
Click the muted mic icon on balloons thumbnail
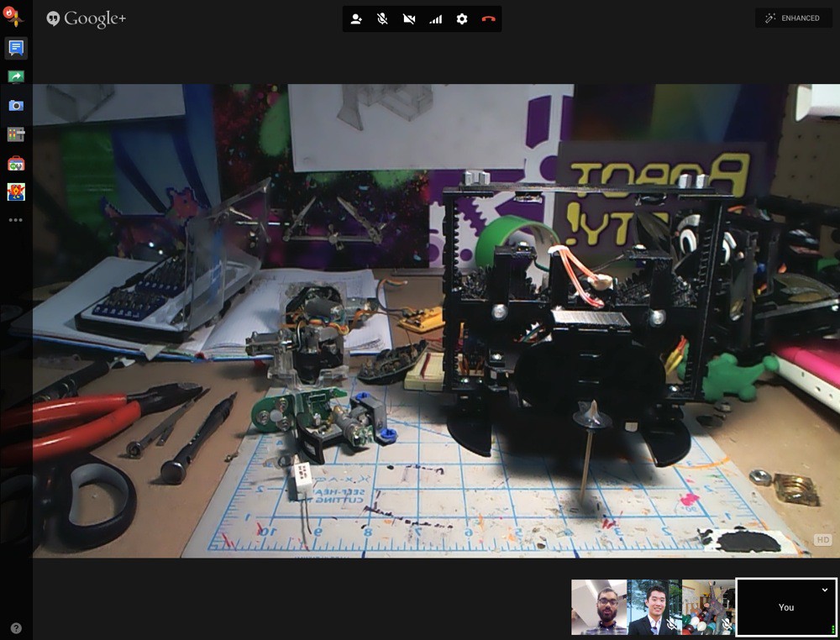coord(727,625)
